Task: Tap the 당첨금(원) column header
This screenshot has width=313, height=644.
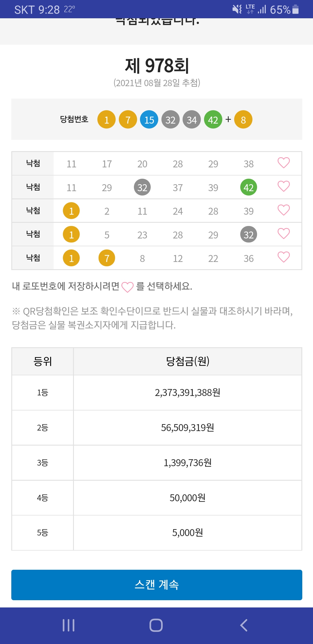Action: (x=188, y=361)
